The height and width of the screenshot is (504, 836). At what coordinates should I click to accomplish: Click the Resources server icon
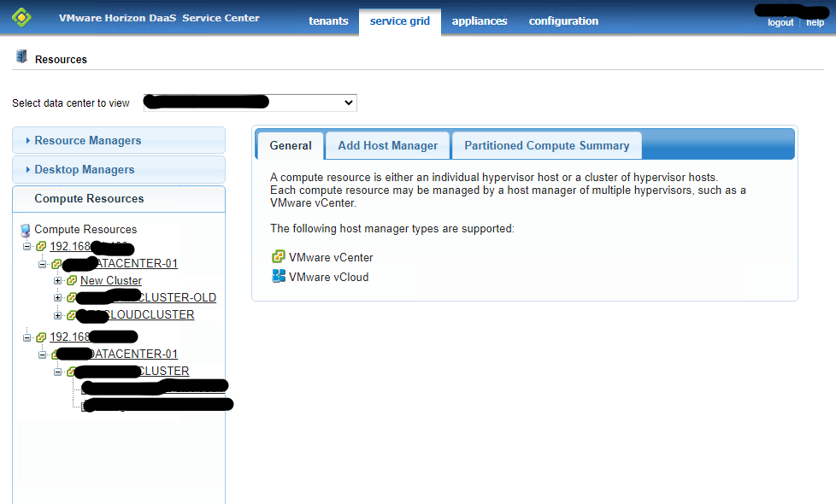click(21, 56)
